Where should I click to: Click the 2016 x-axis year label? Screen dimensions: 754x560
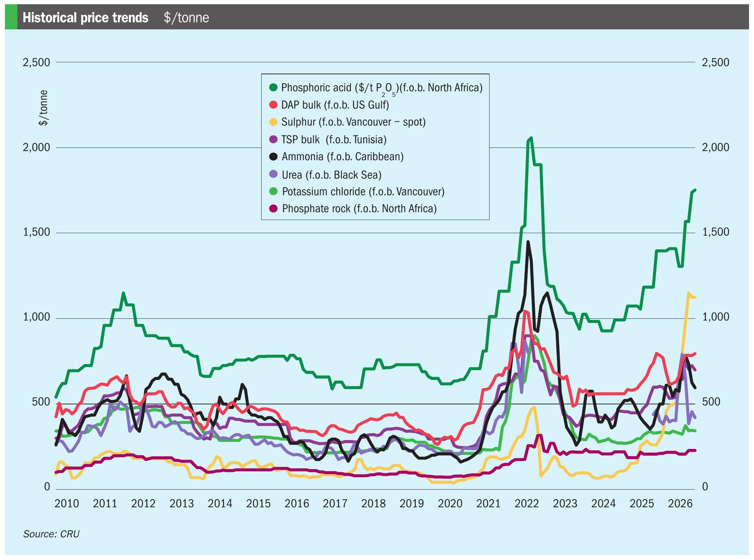(297, 503)
